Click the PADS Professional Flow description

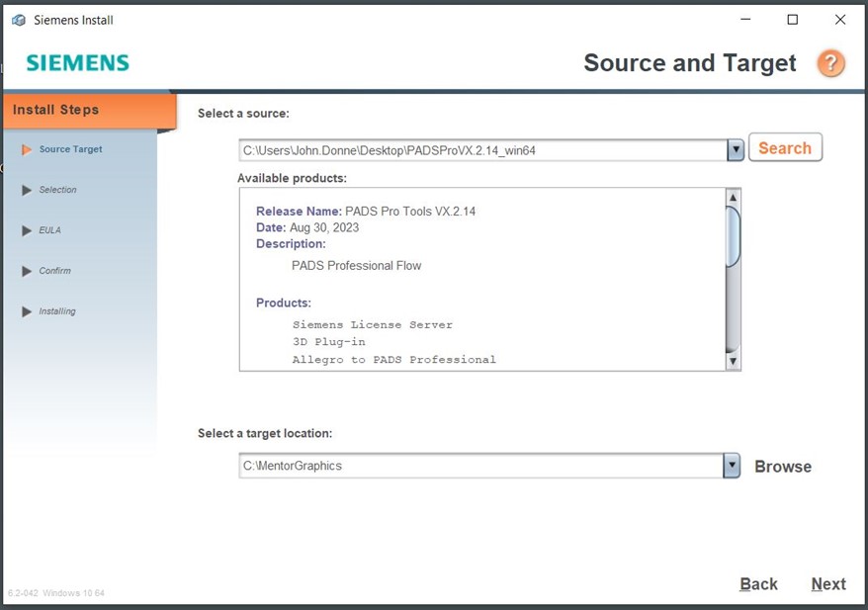tap(357, 266)
